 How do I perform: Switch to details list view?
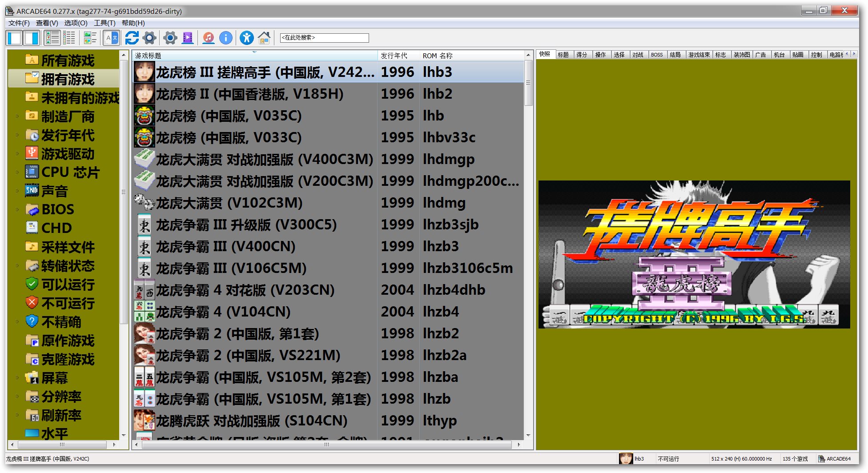tap(69, 38)
